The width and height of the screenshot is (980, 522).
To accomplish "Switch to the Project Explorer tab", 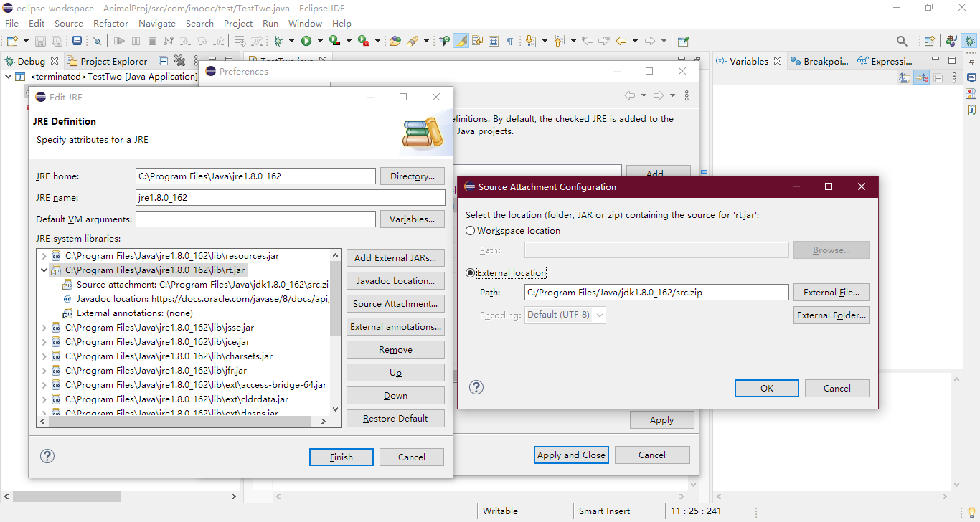I will [x=108, y=61].
